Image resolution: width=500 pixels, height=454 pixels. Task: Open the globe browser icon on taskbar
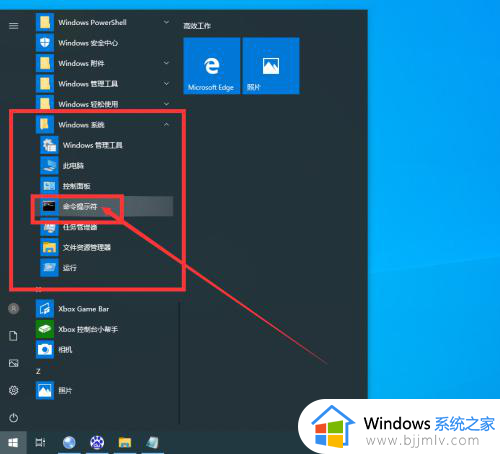point(69,443)
